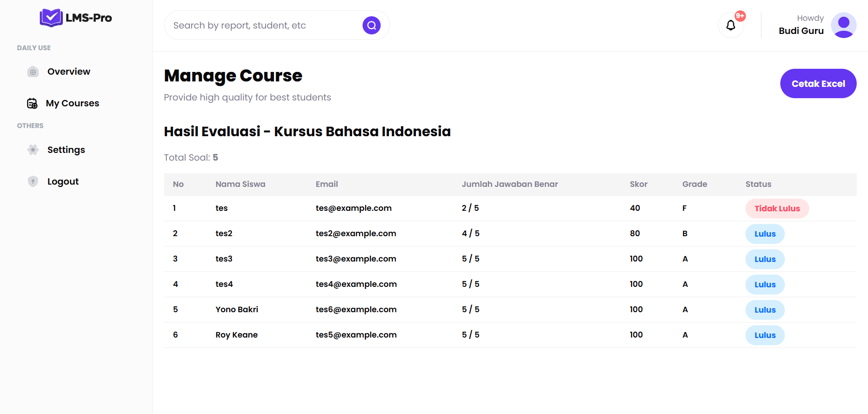868x414 pixels.
Task: Click the purple search magnifier button
Action: click(x=372, y=25)
